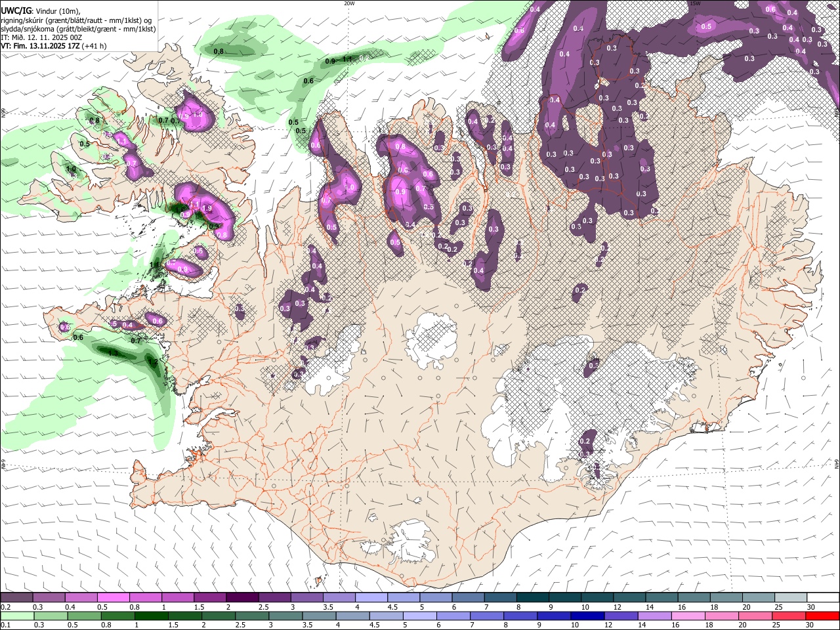Viewport: 840px width, 630px height.
Task: Select the 16 light pink rain-scale swatch
Action: click(x=688, y=616)
